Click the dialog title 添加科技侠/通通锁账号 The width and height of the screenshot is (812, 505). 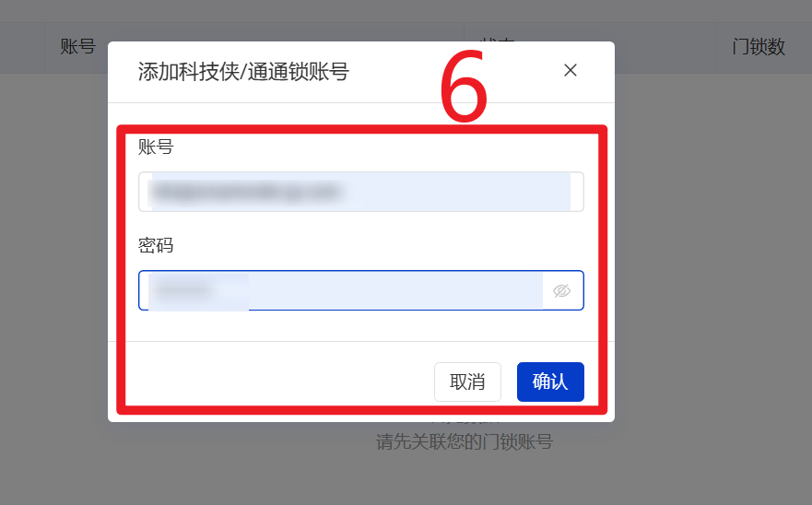point(243,72)
